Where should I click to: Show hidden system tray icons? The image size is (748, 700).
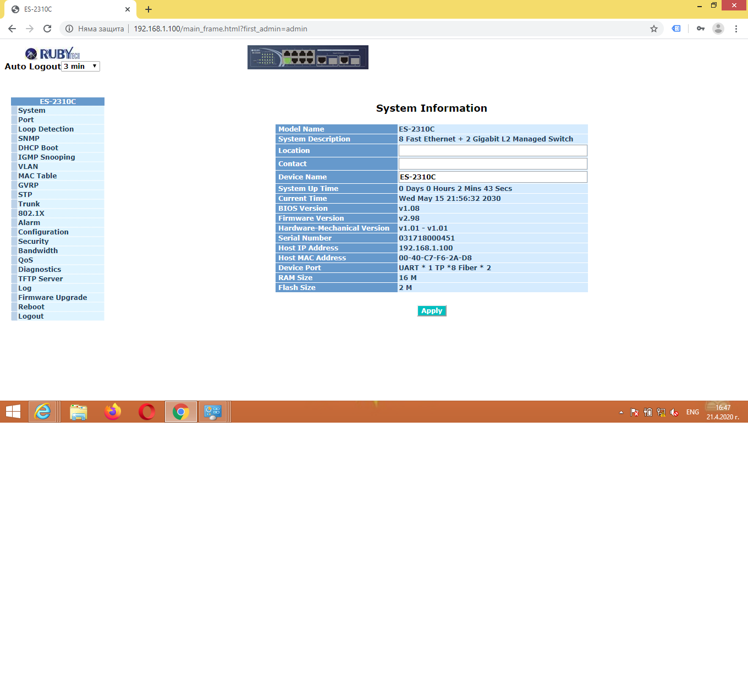(621, 412)
